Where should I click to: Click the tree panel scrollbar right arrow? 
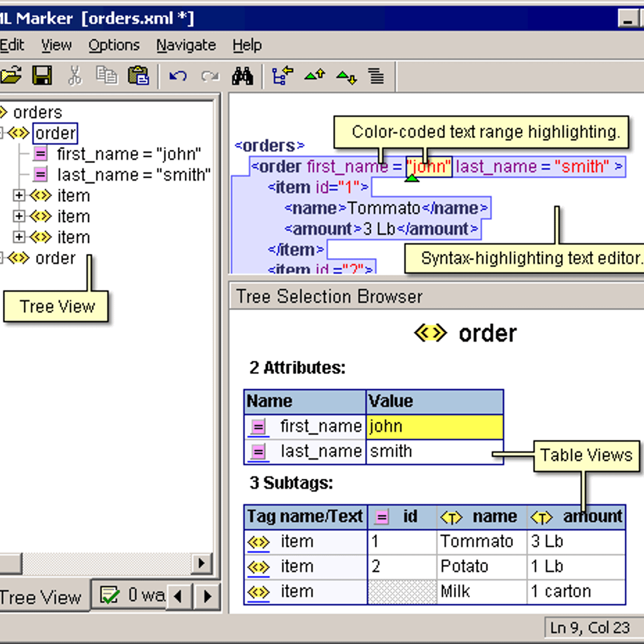point(201,563)
